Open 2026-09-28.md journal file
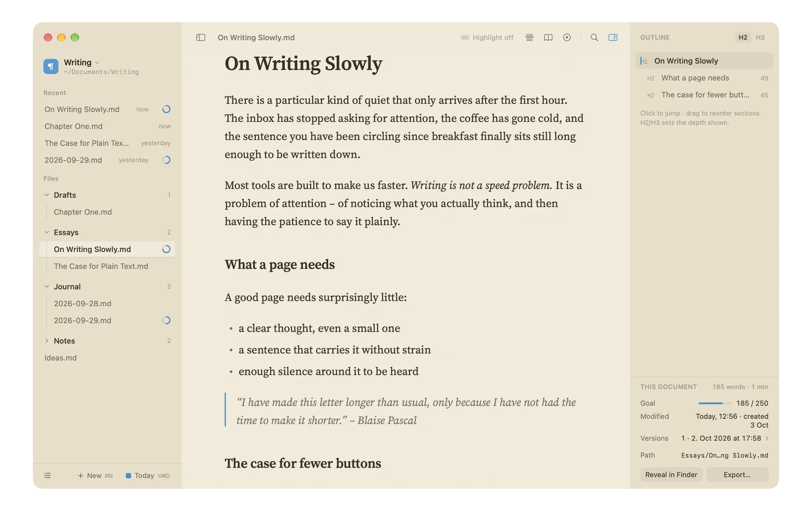This screenshot has width=812, height=532. (107, 303)
